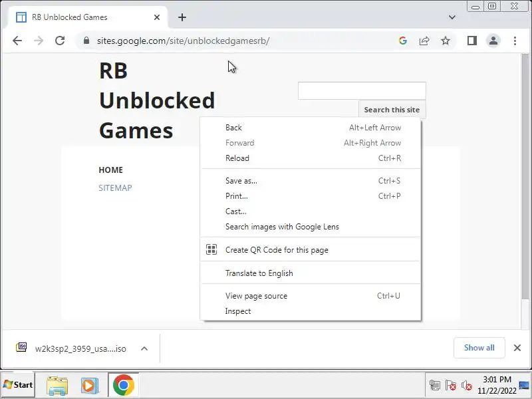Choose Inspect in the context menu

311,311
